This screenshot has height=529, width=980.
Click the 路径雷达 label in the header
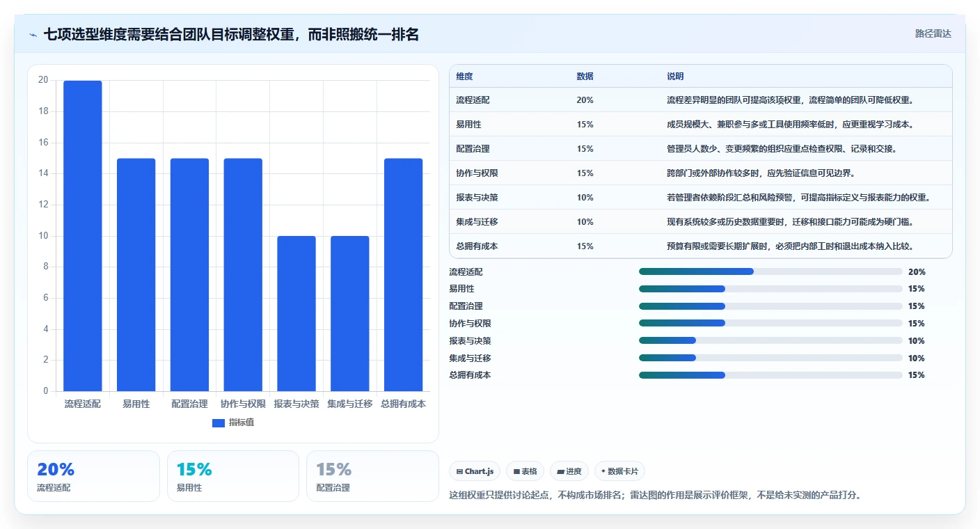933,33
